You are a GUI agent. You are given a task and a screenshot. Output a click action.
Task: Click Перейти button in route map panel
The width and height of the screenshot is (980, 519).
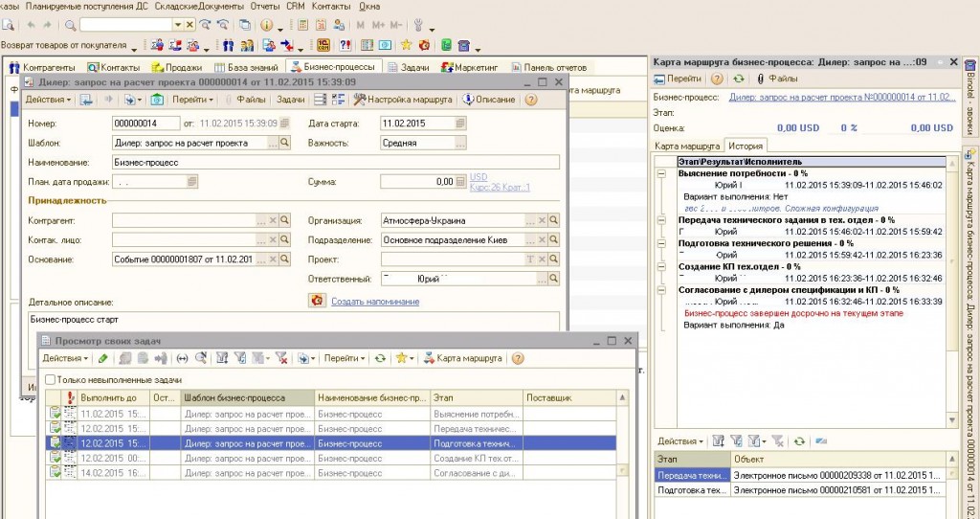[x=678, y=79]
